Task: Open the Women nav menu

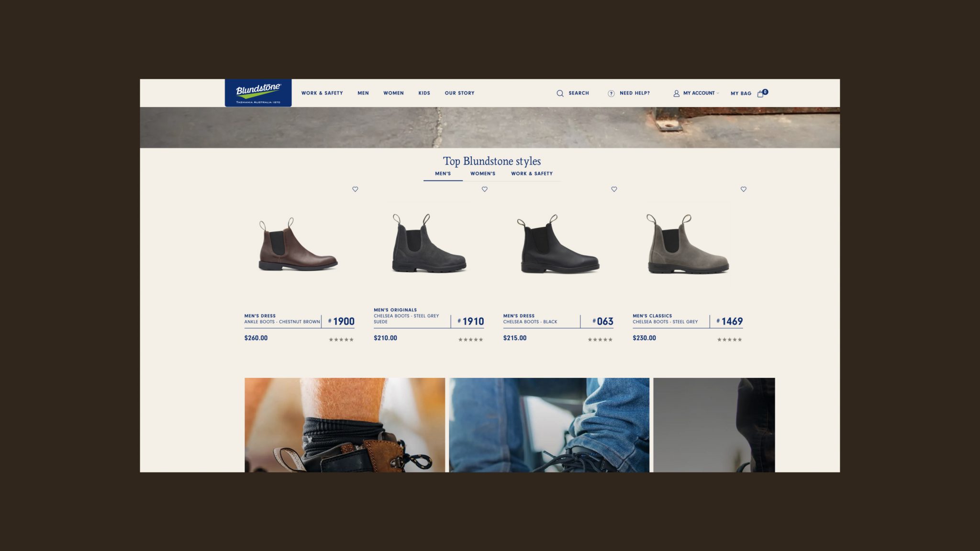Action: pyautogui.click(x=393, y=93)
